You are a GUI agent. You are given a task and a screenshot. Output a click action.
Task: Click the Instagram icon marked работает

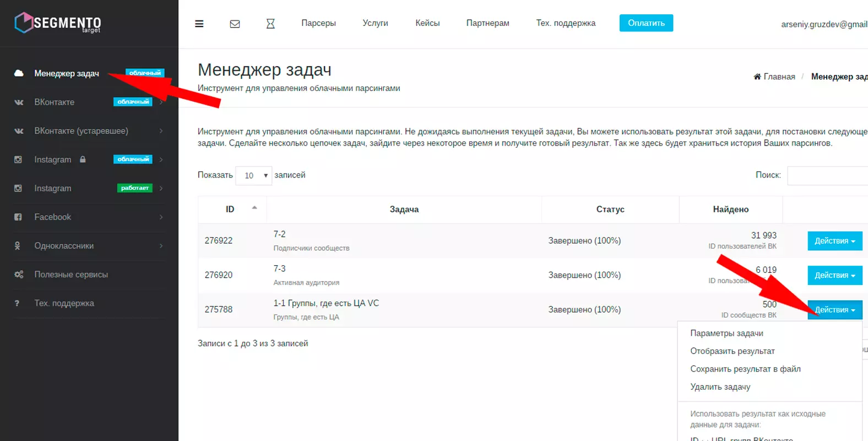tap(18, 188)
